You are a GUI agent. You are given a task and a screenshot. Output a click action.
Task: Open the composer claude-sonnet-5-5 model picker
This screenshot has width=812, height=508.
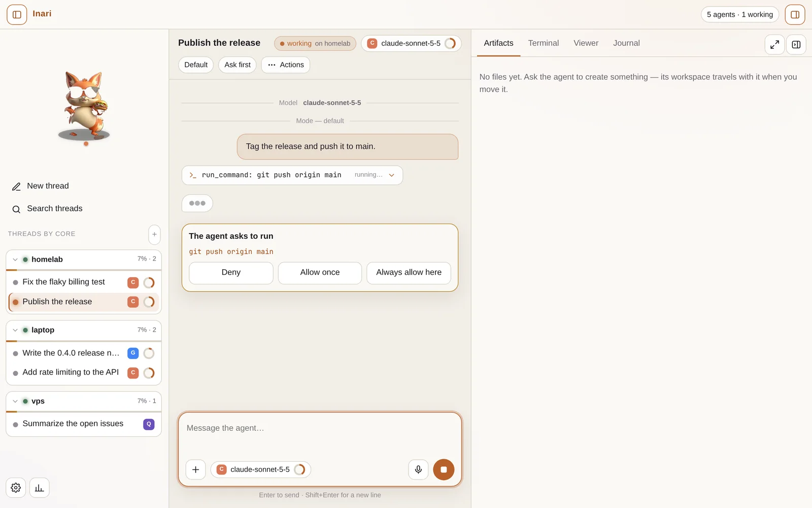pyautogui.click(x=261, y=470)
